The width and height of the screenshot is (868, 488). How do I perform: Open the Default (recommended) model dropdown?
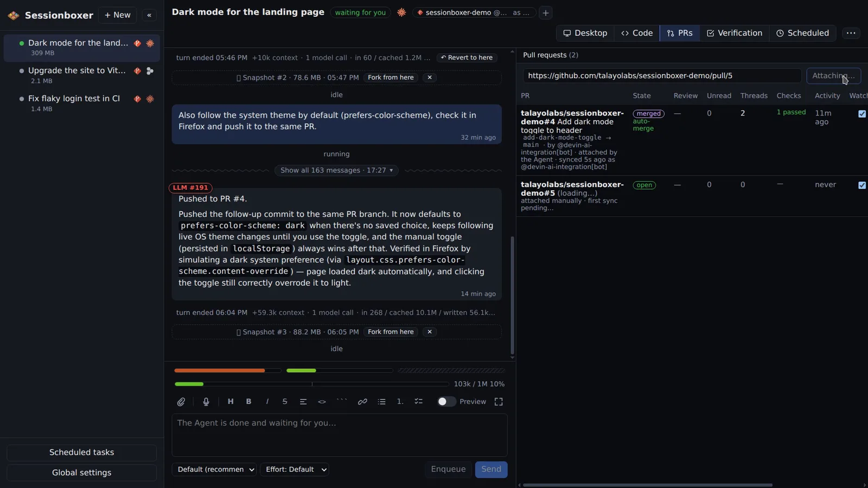tap(215, 470)
